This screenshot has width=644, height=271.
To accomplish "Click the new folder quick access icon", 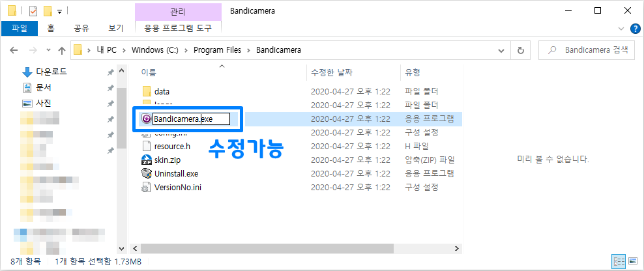I will [48, 10].
